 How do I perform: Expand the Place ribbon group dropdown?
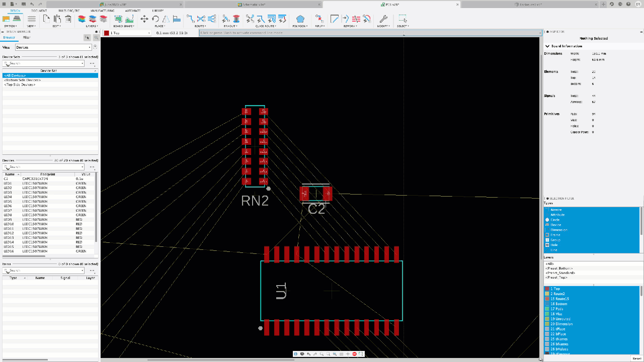tap(160, 26)
